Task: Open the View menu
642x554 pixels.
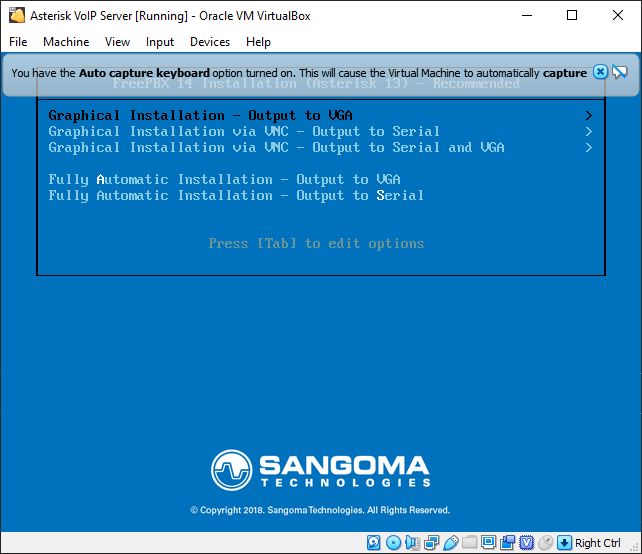Action: 117,42
